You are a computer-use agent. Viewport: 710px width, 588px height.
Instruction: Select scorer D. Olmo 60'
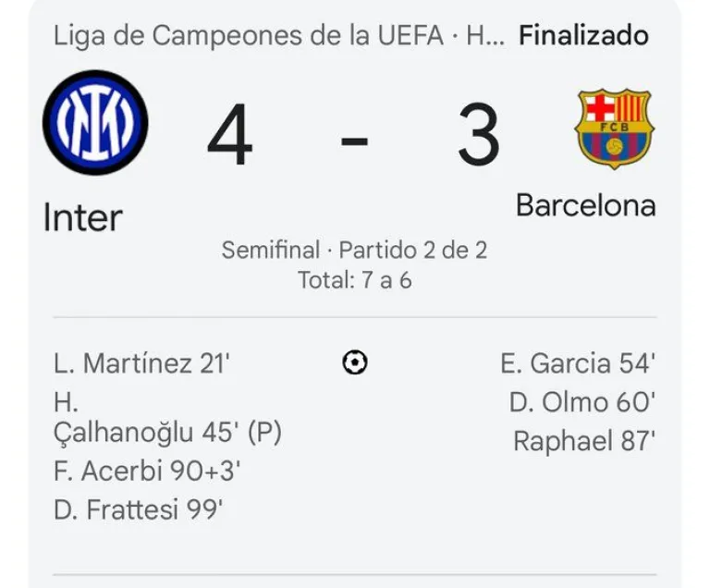(581, 403)
